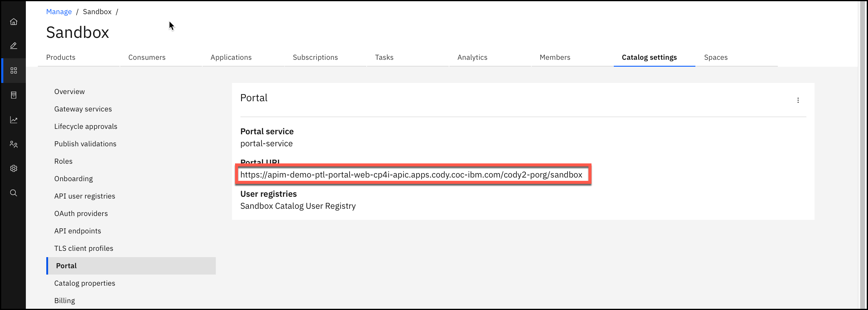
Task: Select TLS client profiles in settings list
Action: pos(84,248)
